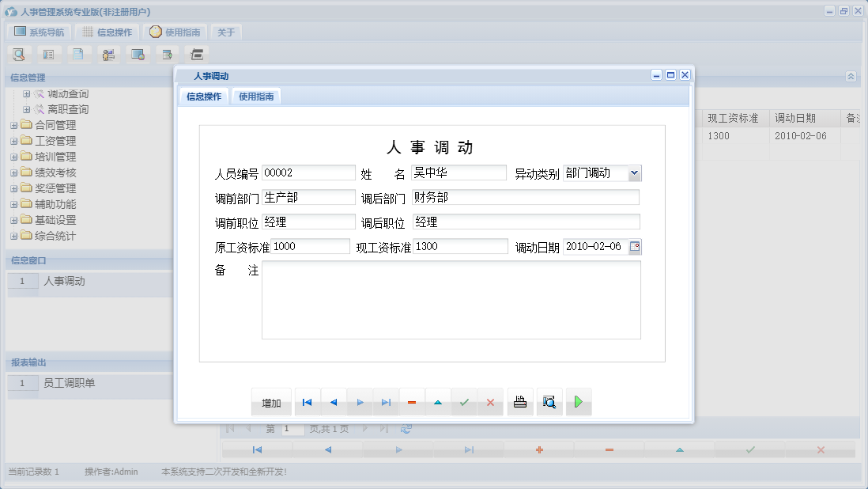Open the 异动类别 dropdown
868x489 pixels.
(x=635, y=172)
